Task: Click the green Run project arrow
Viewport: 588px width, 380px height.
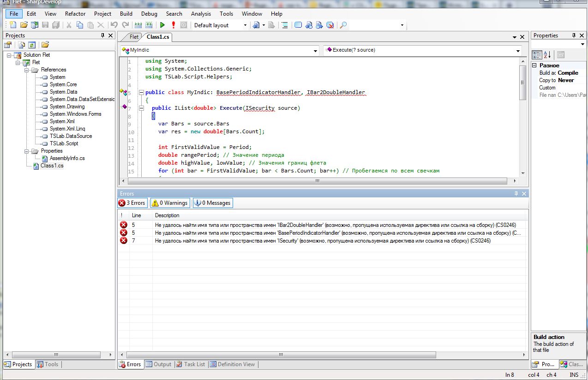Action: [162, 25]
